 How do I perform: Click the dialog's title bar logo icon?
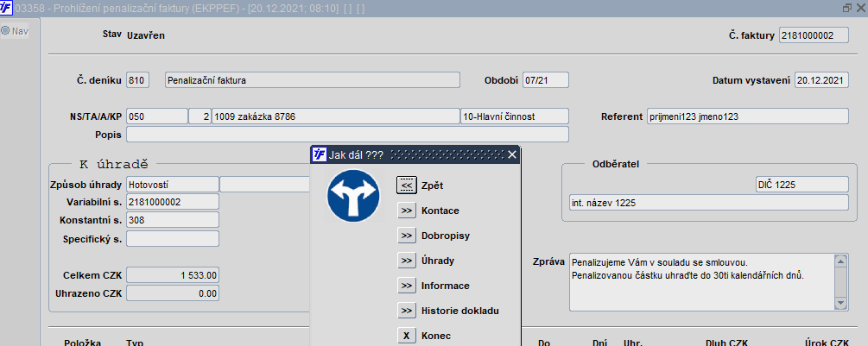(x=320, y=154)
